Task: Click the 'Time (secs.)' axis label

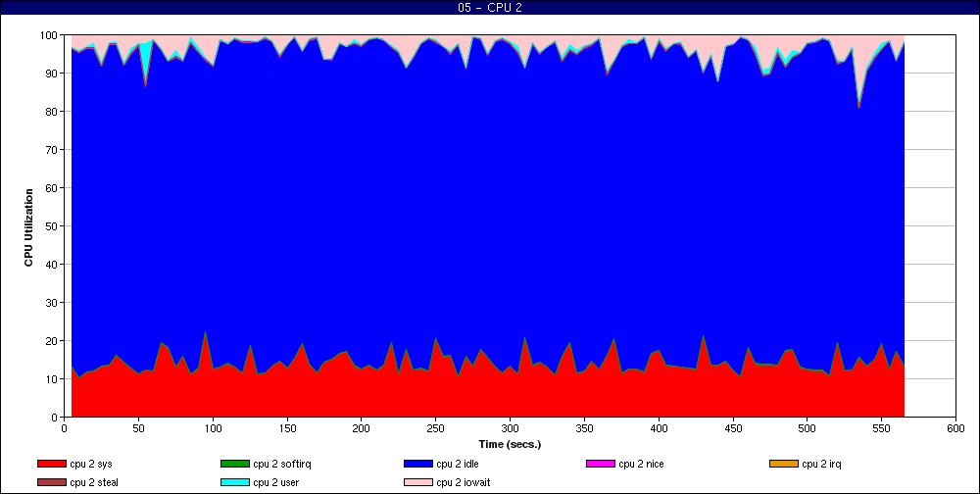Action: (x=510, y=445)
